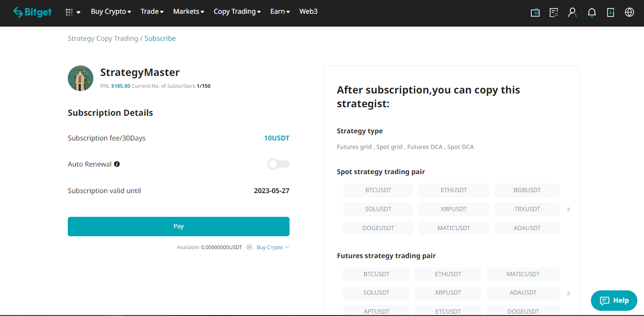Expand the Trade navigation menu

pyautogui.click(x=152, y=11)
